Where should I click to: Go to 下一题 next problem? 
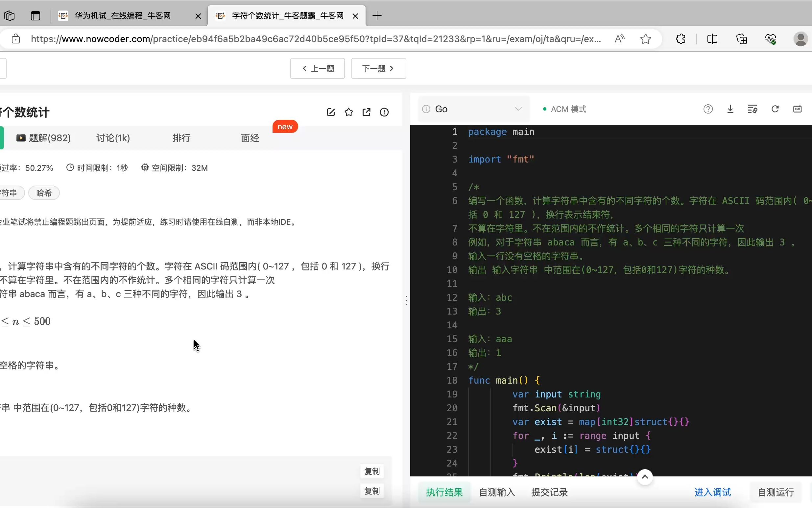[378, 68]
